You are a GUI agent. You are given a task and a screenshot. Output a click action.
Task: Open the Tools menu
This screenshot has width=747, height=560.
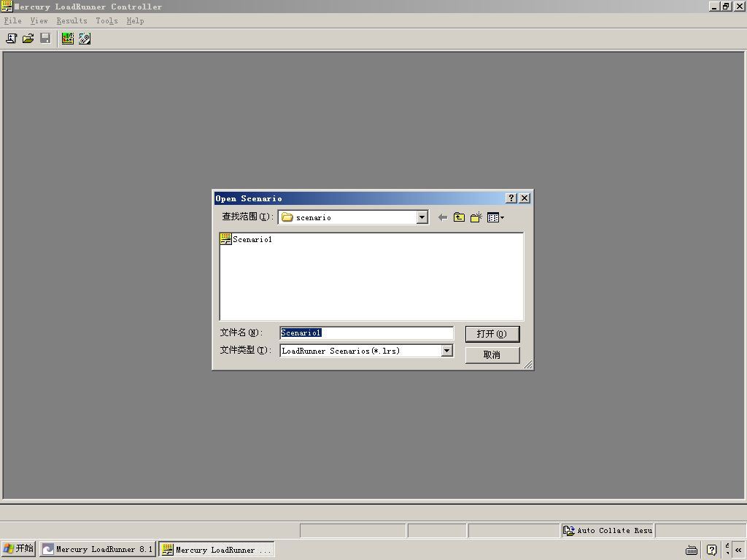point(107,21)
